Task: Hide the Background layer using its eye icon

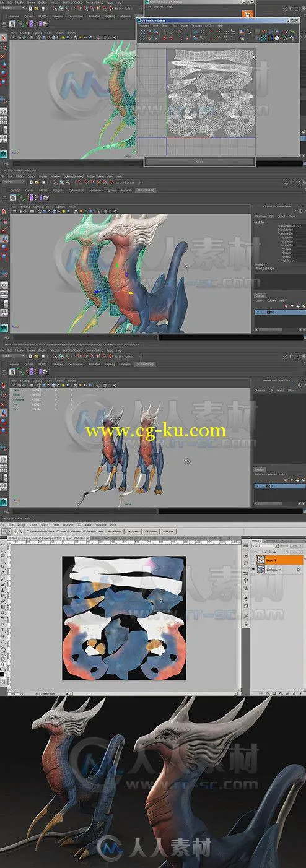Action: pyautogui.click(x=253, y=570)
